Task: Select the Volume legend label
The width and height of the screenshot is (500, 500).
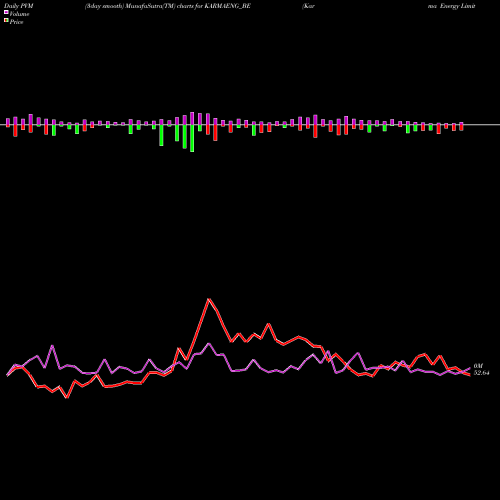Action: click(x=19, y=14)
